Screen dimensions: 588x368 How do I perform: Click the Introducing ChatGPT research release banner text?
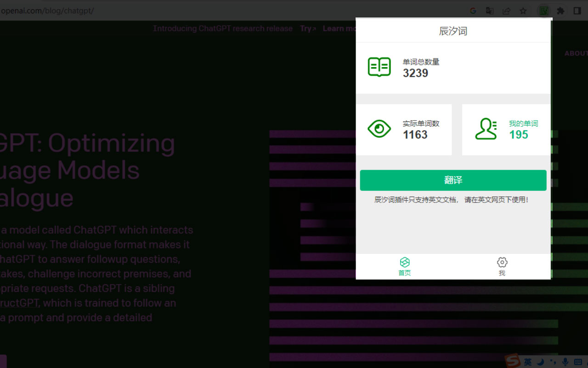click(223, 29)
